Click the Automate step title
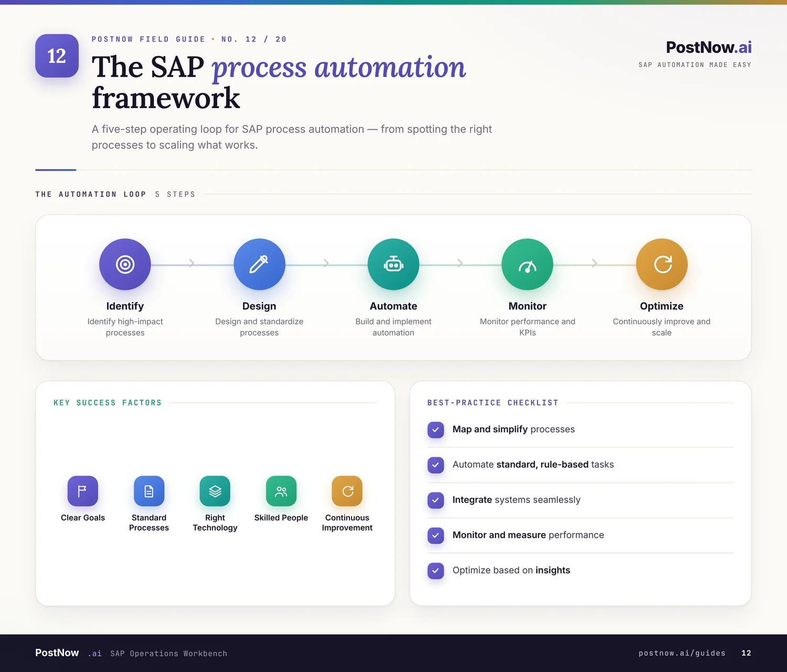 coord(393,306)
